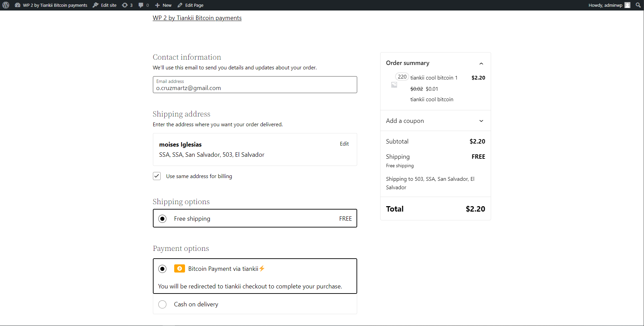Open Edit Page in admin bar
The height and width of the screenshot is (326, 644).
click(x=190, y=5)
